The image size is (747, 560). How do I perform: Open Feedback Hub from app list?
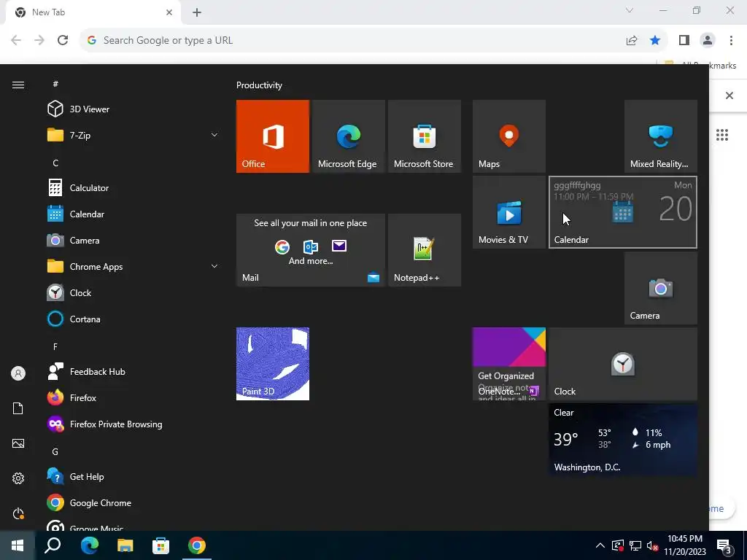click(x=133, y=371)
